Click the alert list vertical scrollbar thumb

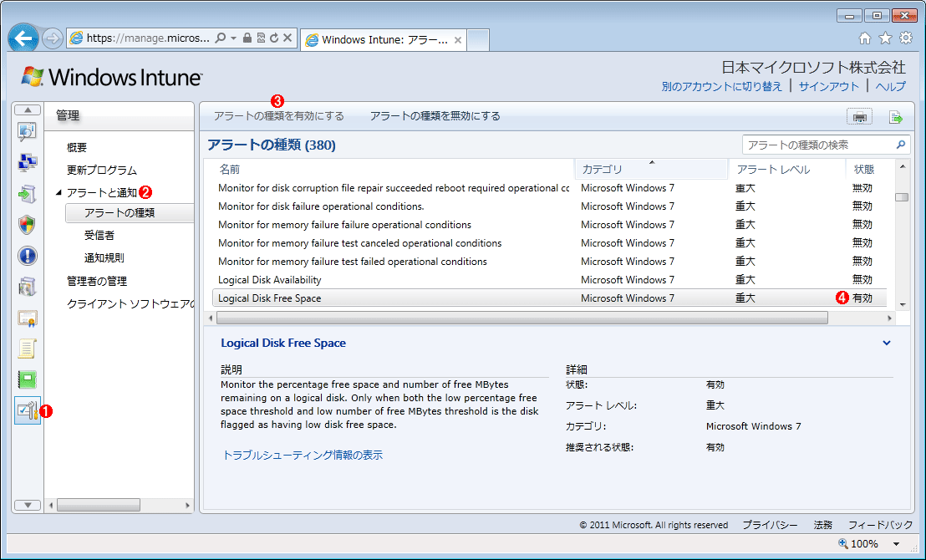pos(901,197)
